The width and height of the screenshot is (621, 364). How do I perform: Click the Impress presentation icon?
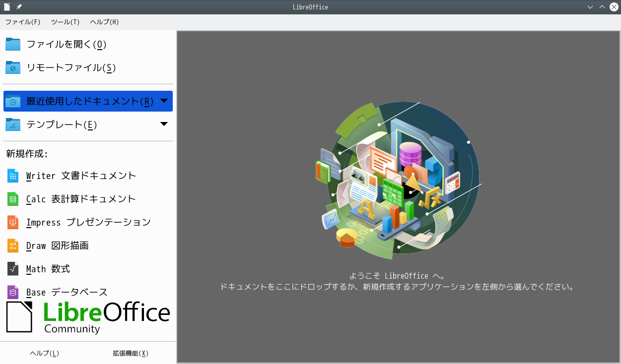[x=13, y=222]
